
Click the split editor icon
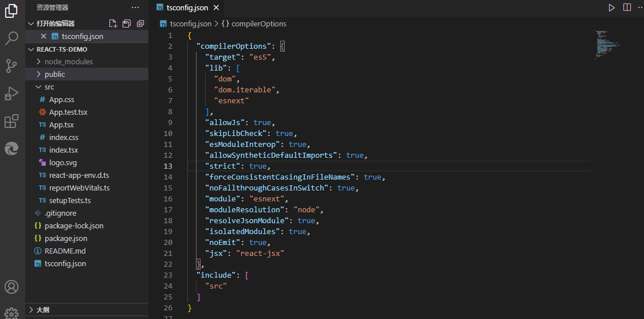coord(627,7)
